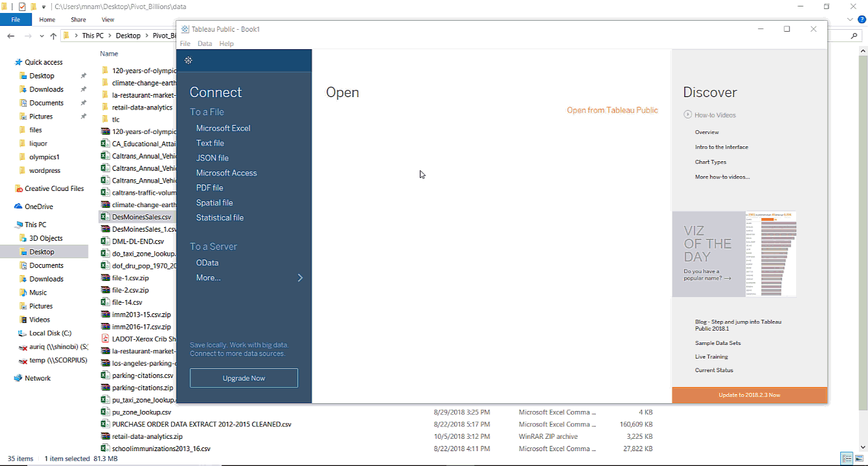Click More how-to videos link
868x466 pixels.
pyautogui.click(x=722, y=177)
